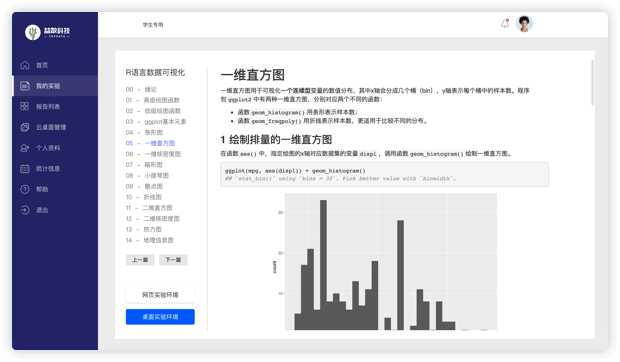Open the 个人资料 person icon
Viewport: 620px width, 362px height.
(x=25, y=148)
